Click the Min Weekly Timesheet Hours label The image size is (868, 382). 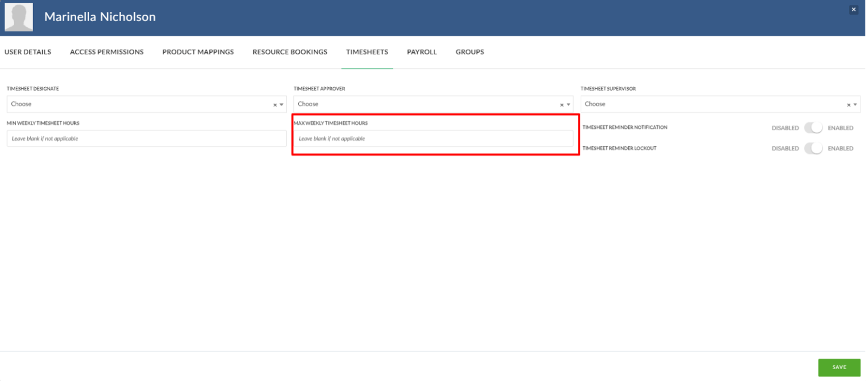(x=43, y=123)
